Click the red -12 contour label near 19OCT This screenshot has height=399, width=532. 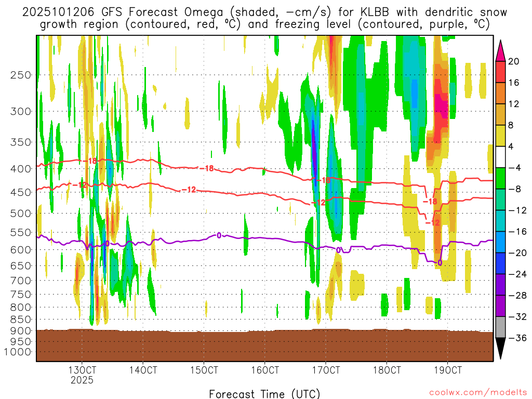tap(433, 222)
